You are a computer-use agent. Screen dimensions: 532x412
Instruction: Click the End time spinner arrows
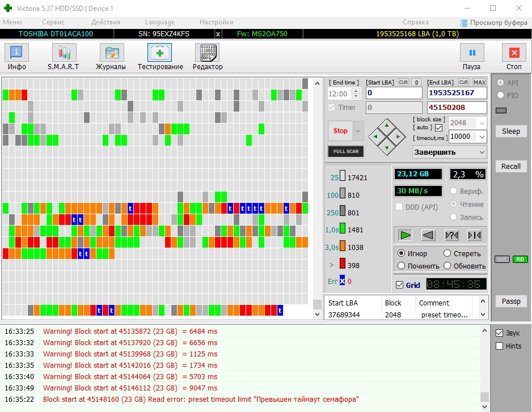[356, 94]
